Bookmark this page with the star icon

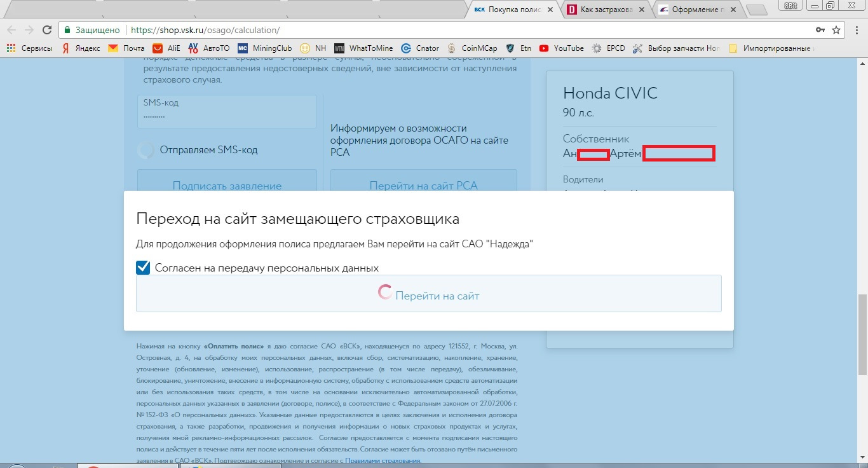(836, 30)
